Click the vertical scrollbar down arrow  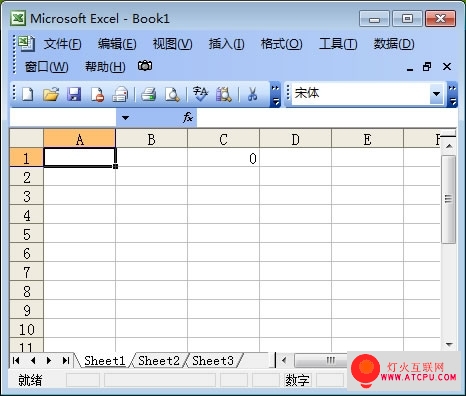point(449,344)
